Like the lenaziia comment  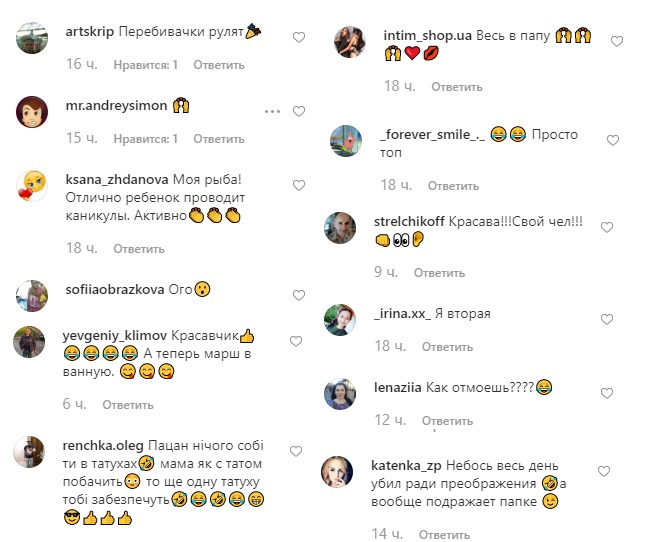point(607,393)
